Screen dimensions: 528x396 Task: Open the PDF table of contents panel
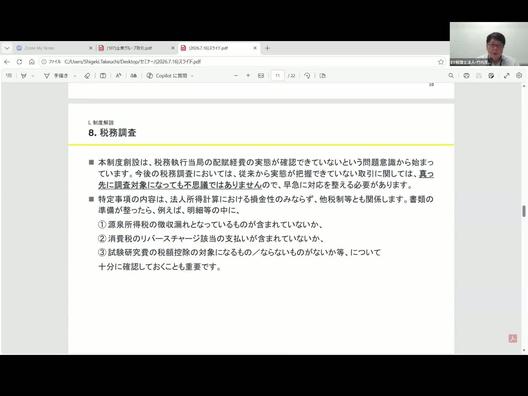9,76
